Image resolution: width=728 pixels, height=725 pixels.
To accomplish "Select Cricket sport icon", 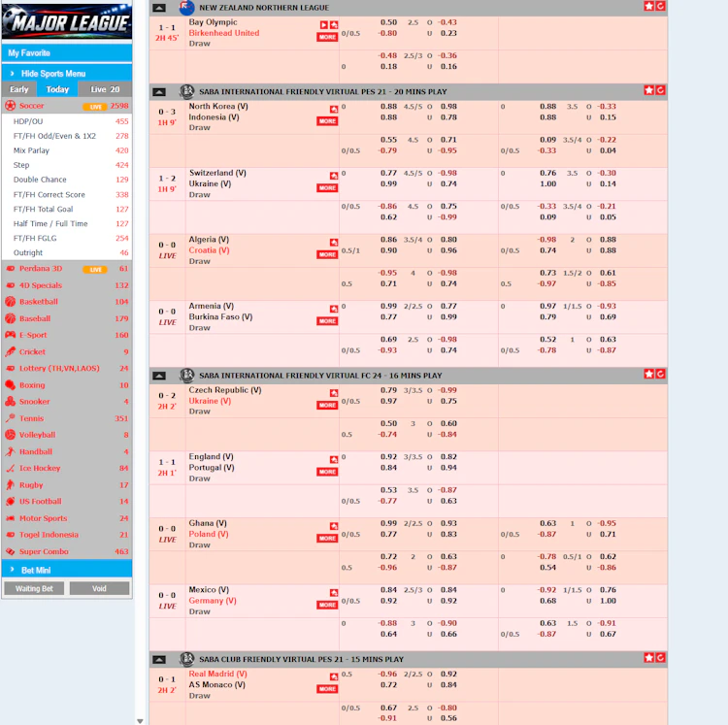I will pyautogui.click(x=11, y=352).
